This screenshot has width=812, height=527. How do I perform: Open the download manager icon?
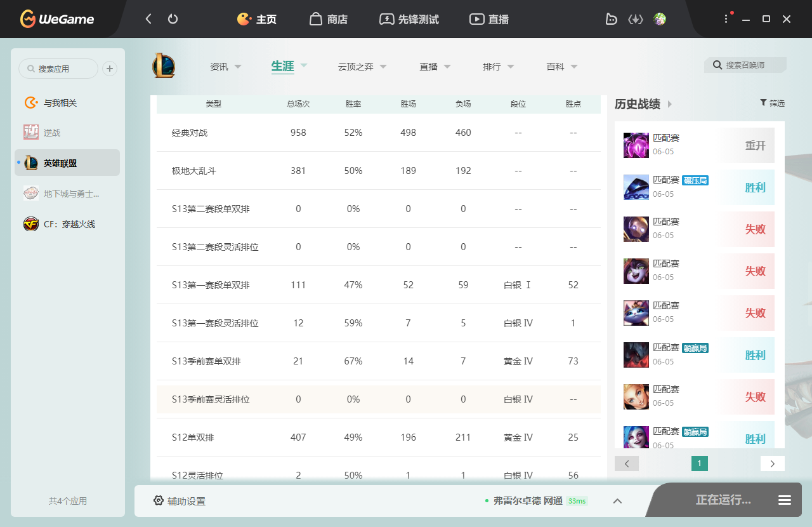(x=636, y=19)
